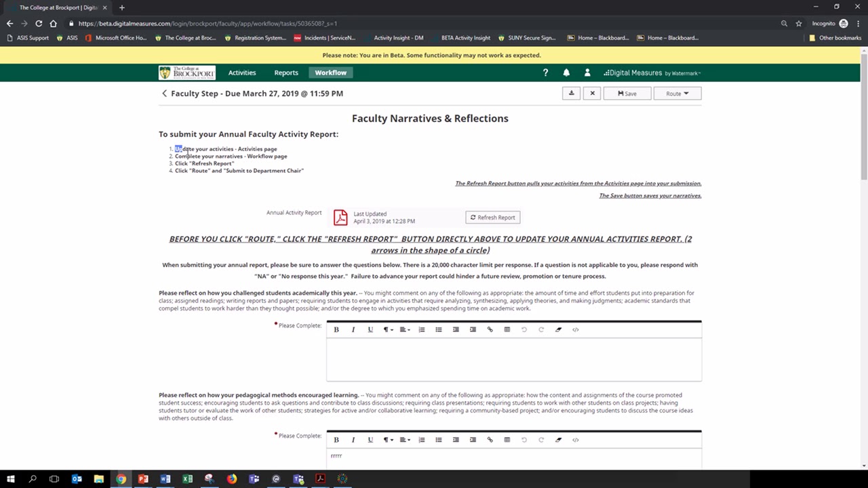Insert link in pedagogical methods editor
This screenshot has width=868, height=488.
pyautogui.click(x=490, y=440)
